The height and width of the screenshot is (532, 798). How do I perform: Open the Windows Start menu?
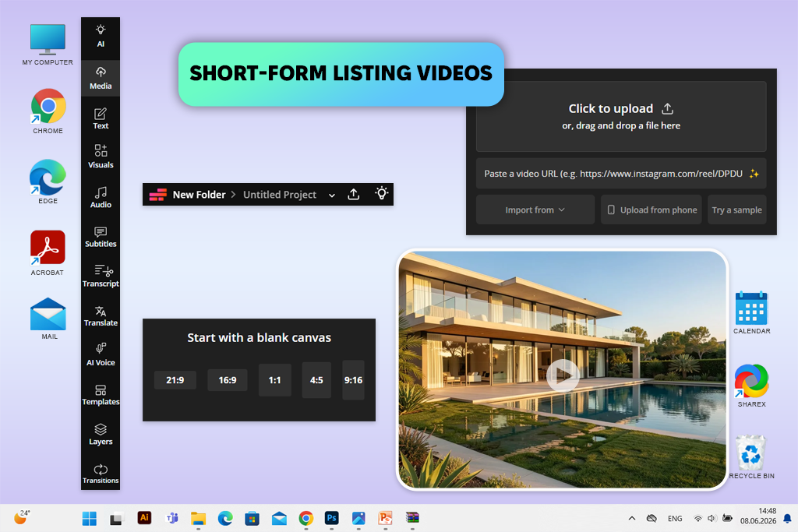click(x=90, y=518)
